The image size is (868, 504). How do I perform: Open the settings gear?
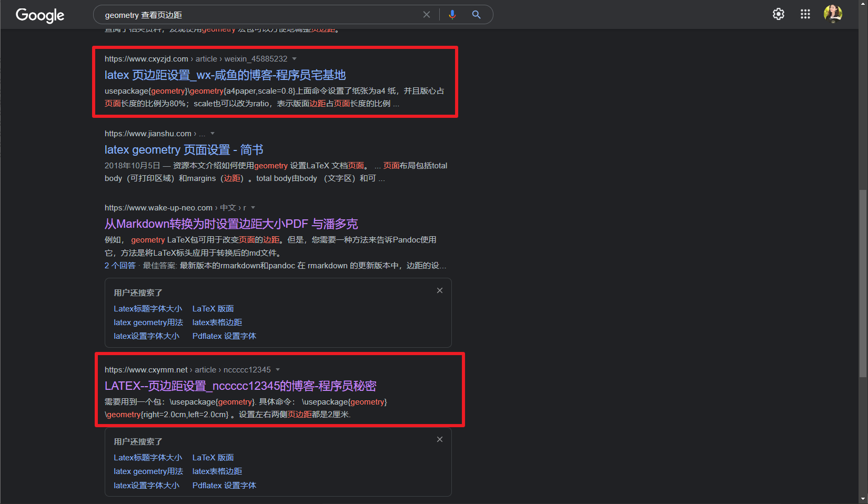click(779, 14)
